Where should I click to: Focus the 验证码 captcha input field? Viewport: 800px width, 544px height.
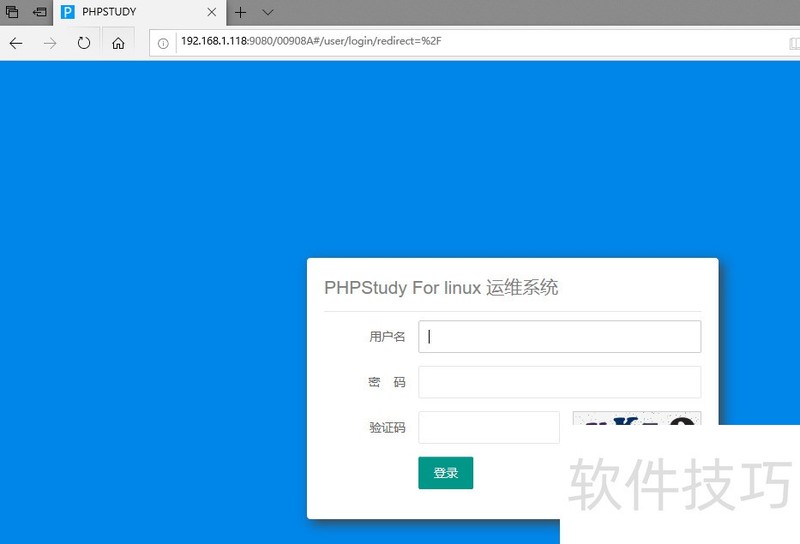click(489, 427)
